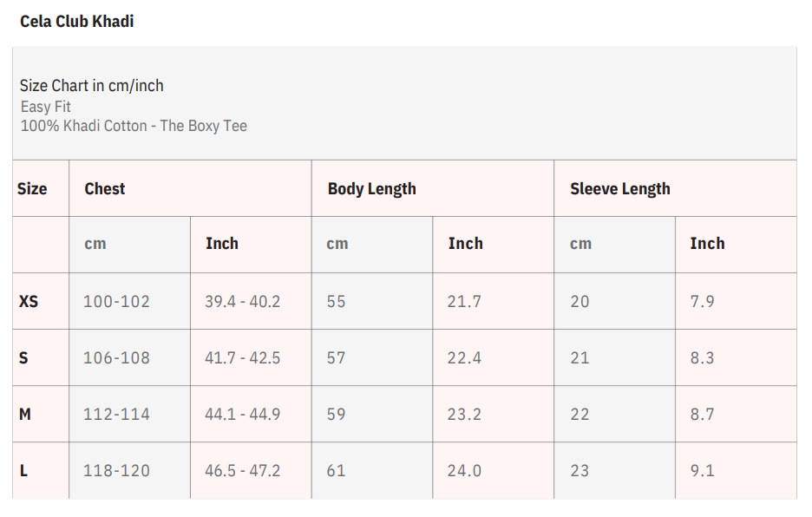Select the 7.9 sleeve length inch cell

(x=702, y=301)
